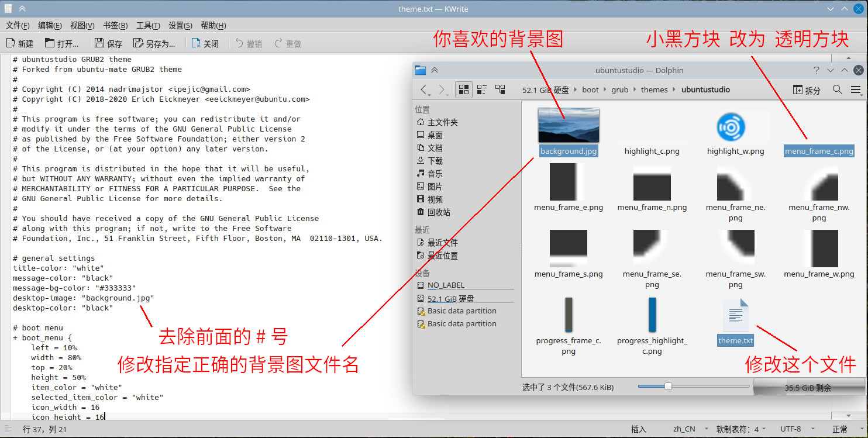Open 软制表符 tab width dropdown
Screen dimensions: 868x438
click(x=740, y=429)
